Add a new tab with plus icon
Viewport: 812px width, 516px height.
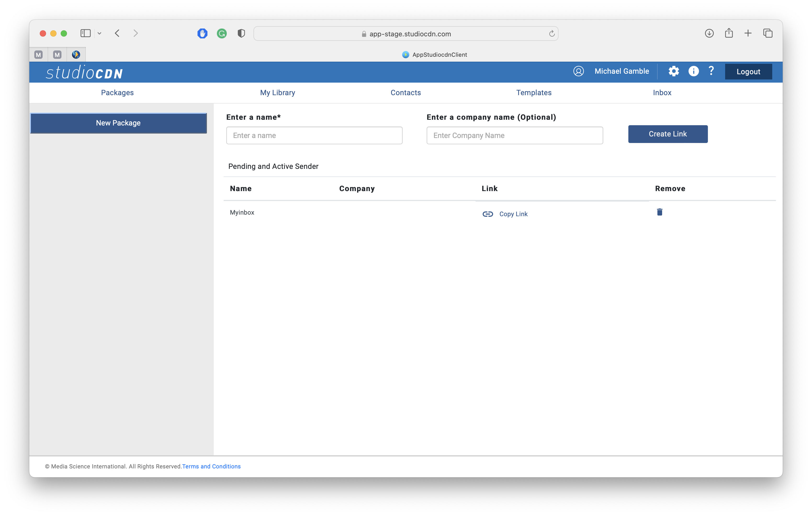(x=748, y=33)
